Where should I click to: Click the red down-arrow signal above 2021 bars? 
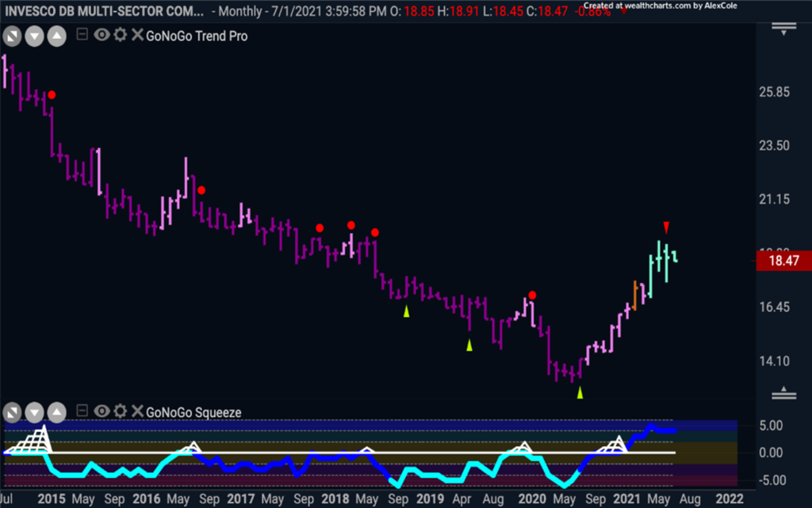coord(666,227)
